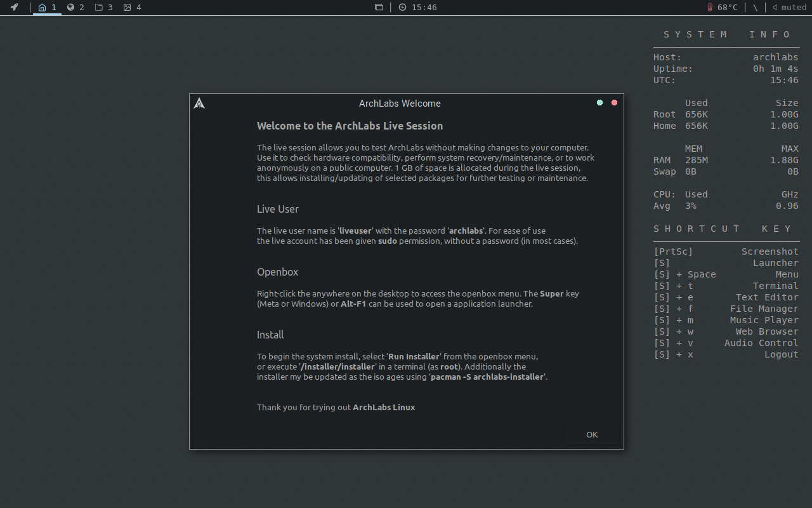Click the bold 'sudo' word
Viewport: 812px width, 508px height.
click(388, 241)
